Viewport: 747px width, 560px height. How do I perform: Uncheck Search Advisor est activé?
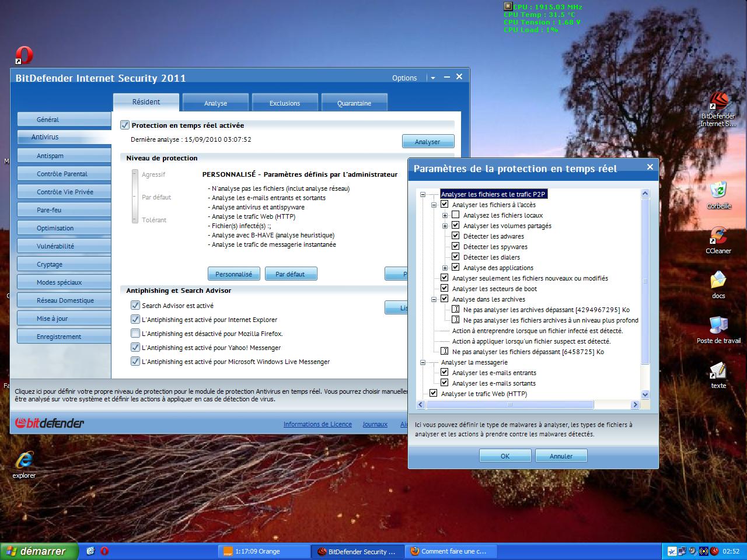pyautogui.click(x=135, y=305)
